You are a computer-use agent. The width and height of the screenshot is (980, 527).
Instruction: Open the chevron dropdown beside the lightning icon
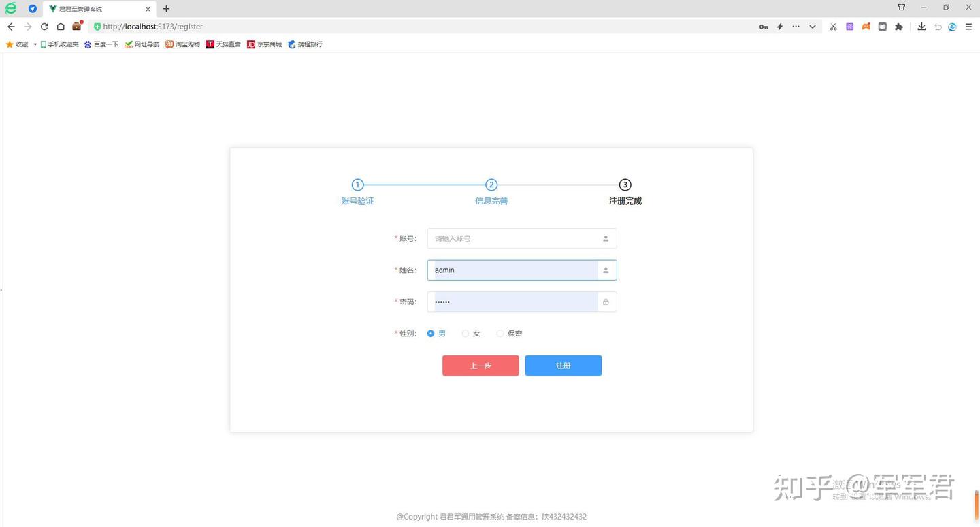[812, 27]
